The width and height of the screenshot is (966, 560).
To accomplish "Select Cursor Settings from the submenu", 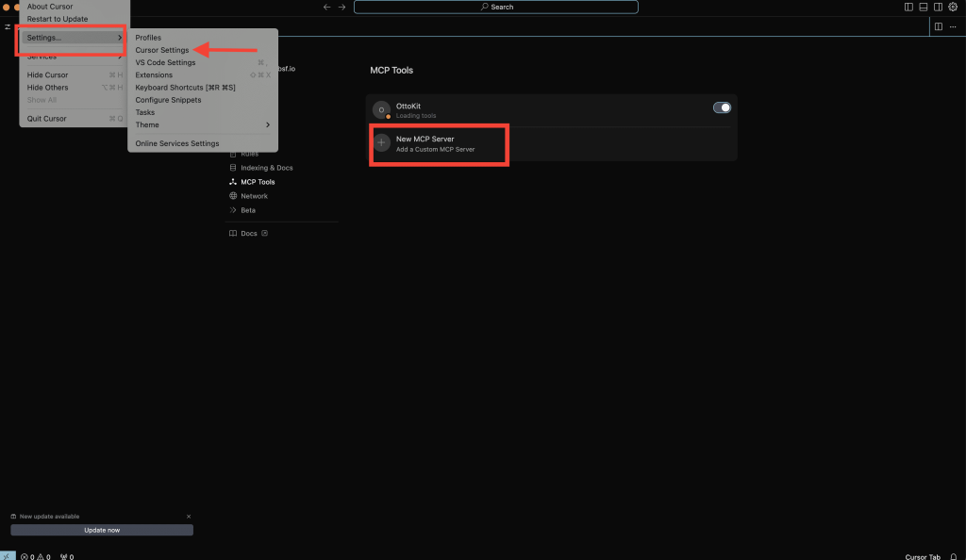I will click(161, 50).
